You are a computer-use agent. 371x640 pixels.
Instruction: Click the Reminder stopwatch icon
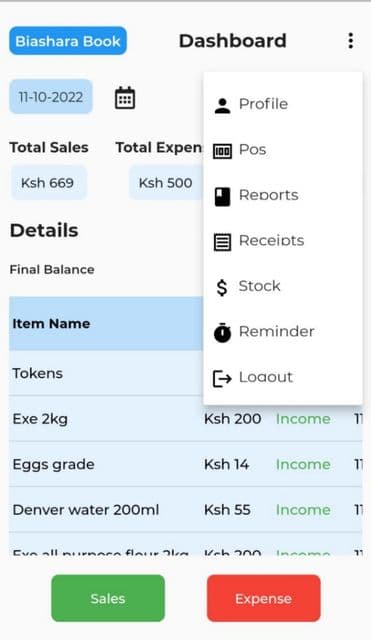tap(222, 333)
